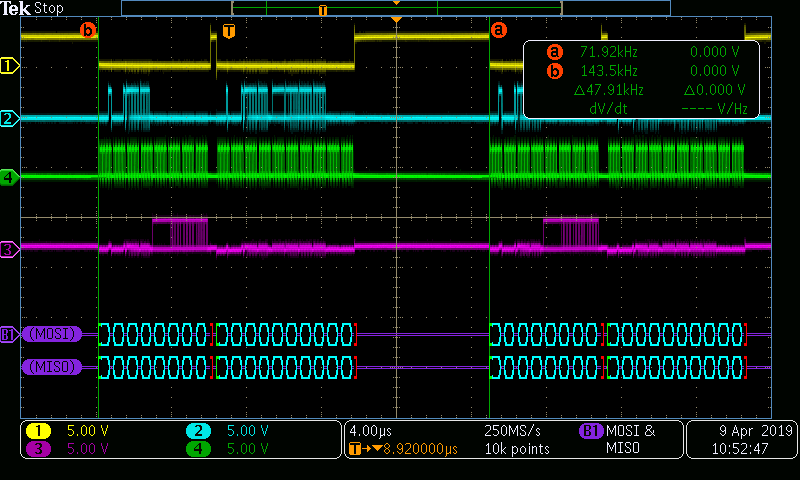Click the 10k points record length
Image resolution: width=800 pixels, height=480 pixels.
click(x=517, y=449)
